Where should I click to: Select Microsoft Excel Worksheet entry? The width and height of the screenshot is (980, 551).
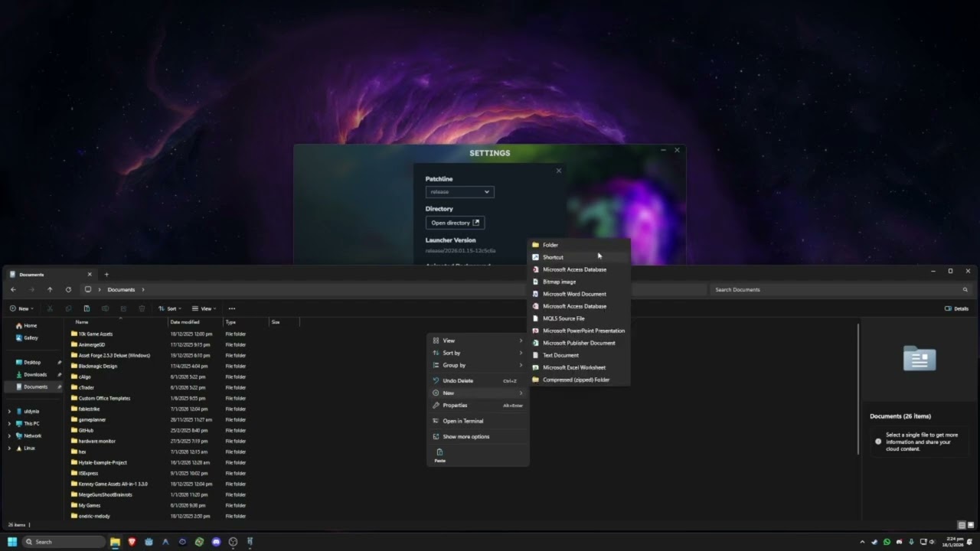pyautogui.click(x=579, y=367)
